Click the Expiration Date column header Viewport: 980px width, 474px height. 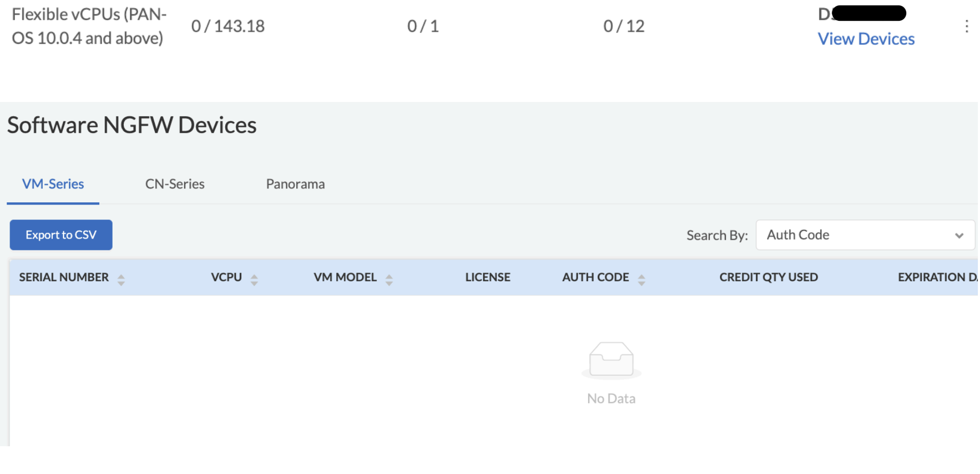(x=937, y=278)
